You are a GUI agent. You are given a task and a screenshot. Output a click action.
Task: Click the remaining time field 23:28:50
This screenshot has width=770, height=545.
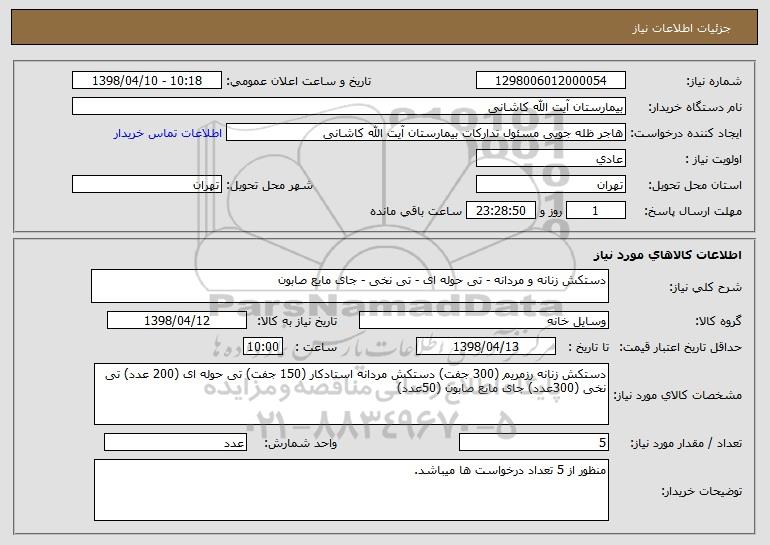pyautogui.click(x=500, y=211)
